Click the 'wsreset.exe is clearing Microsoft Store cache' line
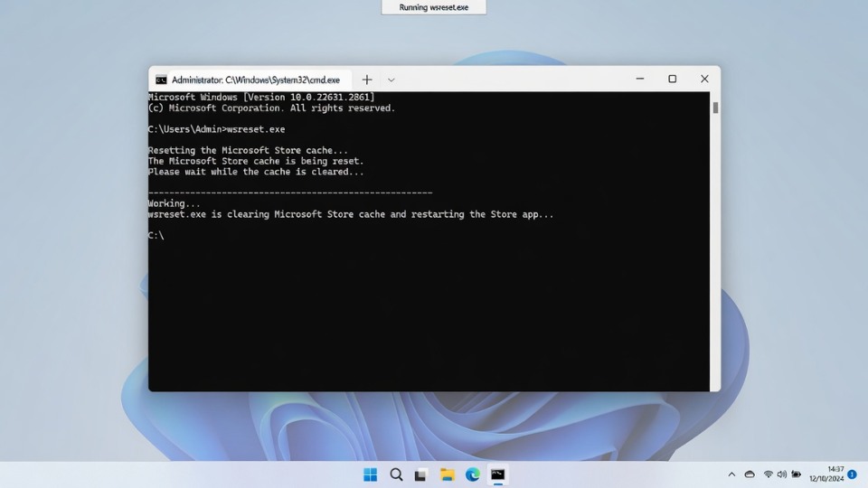 pyautogui.click(x=351, y=215)
